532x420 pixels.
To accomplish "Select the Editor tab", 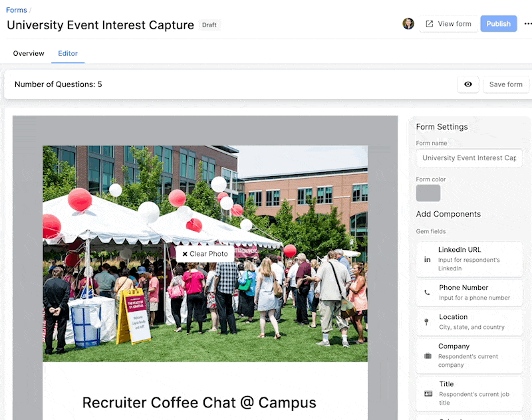I will point(68,53).
